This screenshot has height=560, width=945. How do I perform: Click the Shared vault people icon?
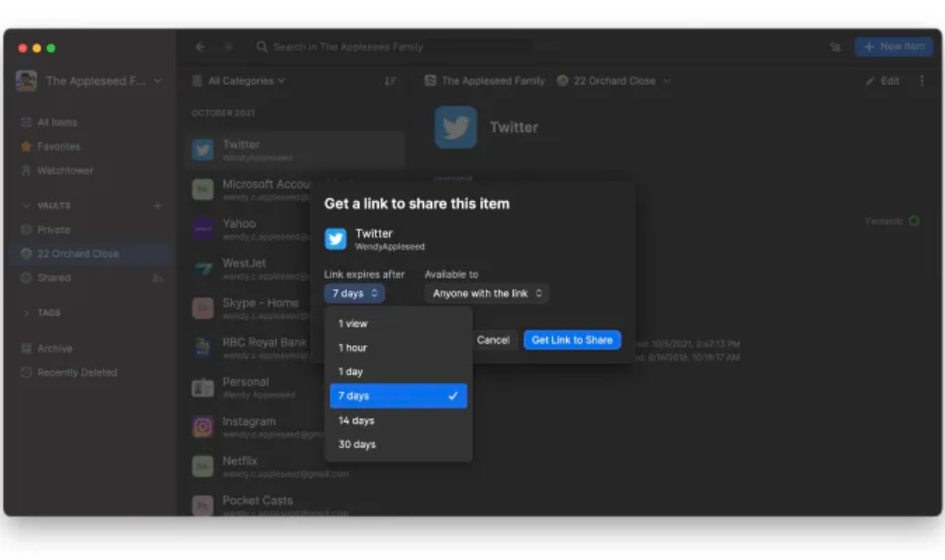[157, 278]
